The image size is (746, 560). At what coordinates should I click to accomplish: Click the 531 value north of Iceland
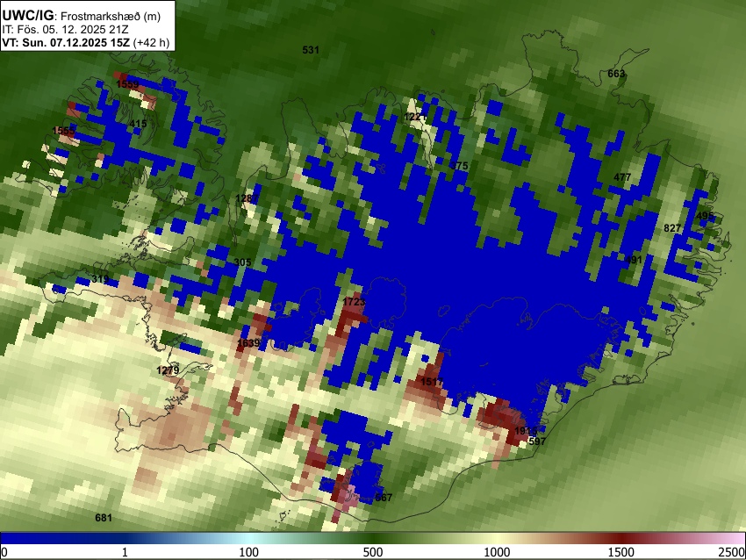[x=311, y=49]
